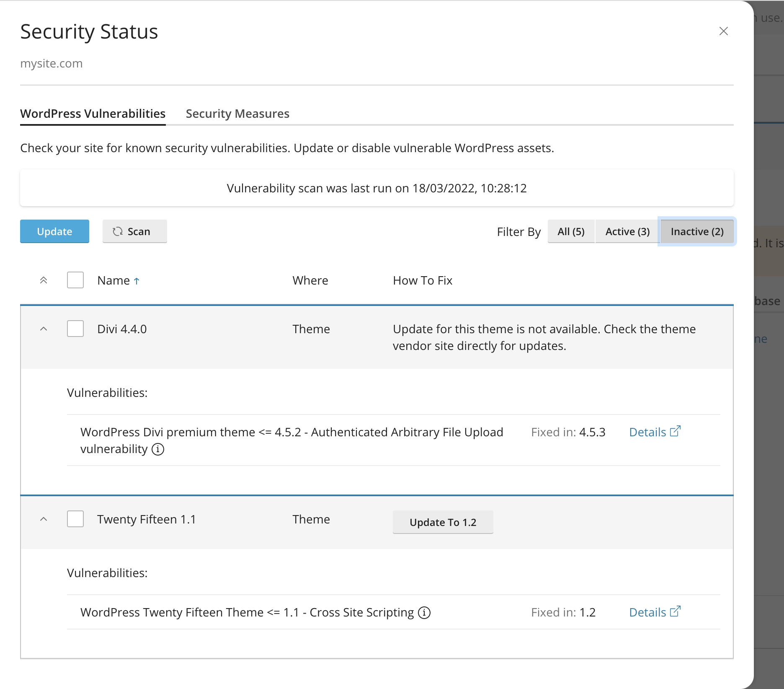Click the last scan date notice
This screenshot has height=689, width=784.
pyautogui.click(x=377, y=188)
